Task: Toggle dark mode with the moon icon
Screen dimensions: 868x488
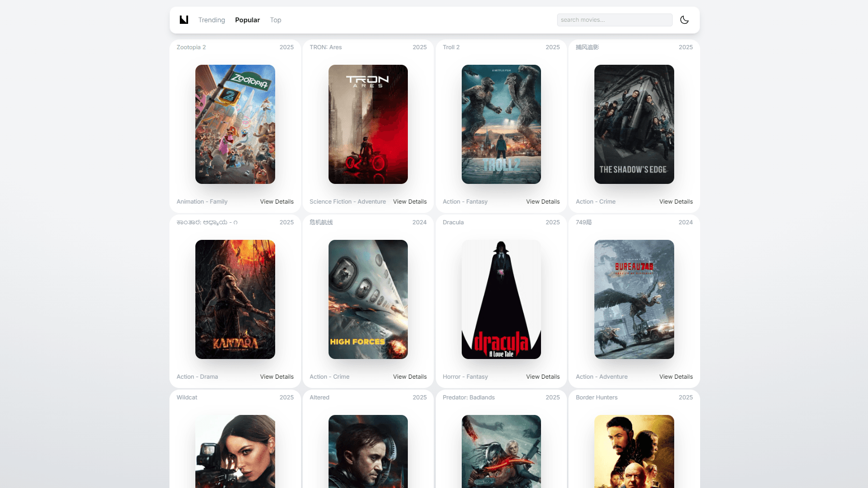Action: [x=684, y=20]
